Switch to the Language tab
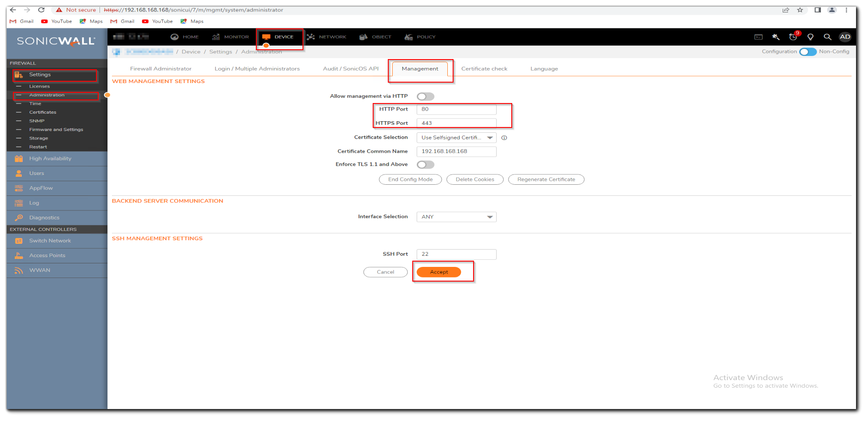 (544, 69)
